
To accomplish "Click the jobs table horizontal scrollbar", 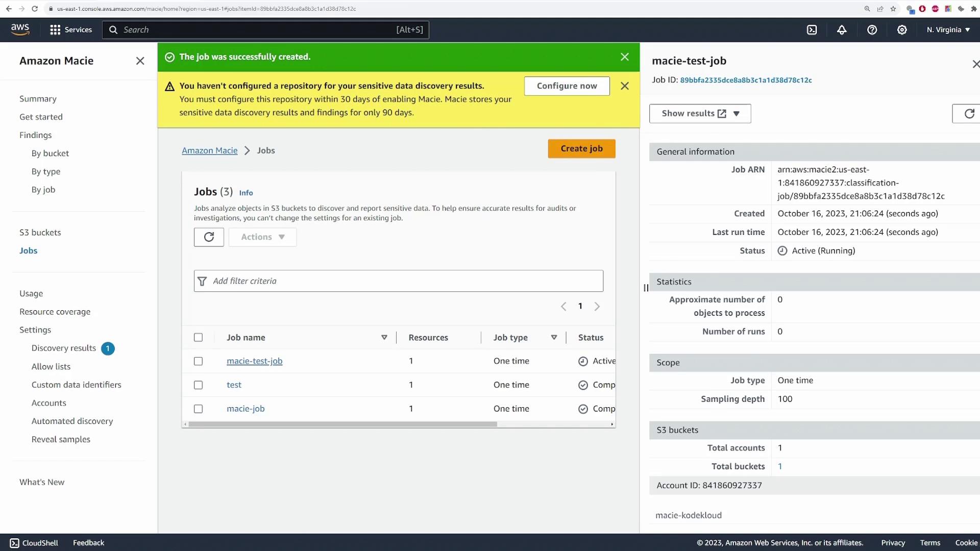I will point(342,424).
